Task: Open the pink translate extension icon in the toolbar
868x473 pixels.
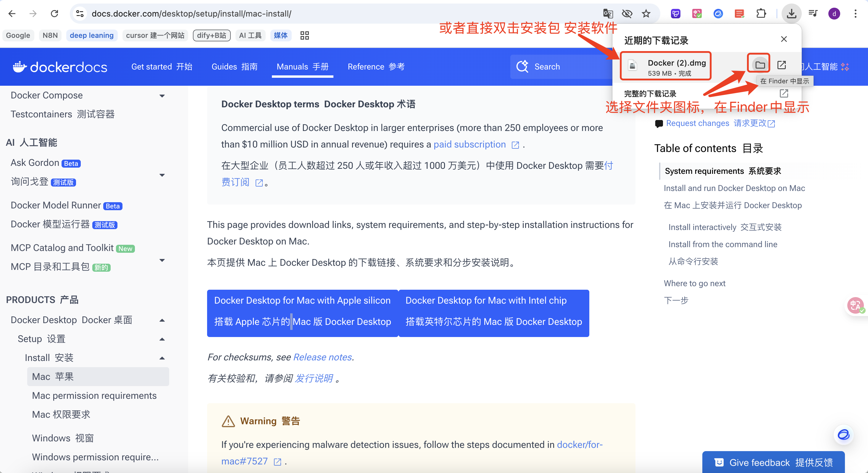Action: (x=697, y=14)
